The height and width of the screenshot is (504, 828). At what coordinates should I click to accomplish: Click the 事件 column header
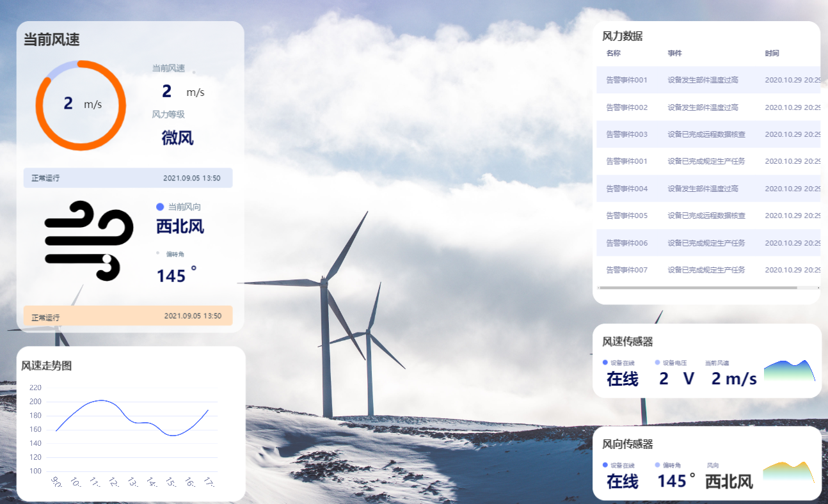(674, 53)
